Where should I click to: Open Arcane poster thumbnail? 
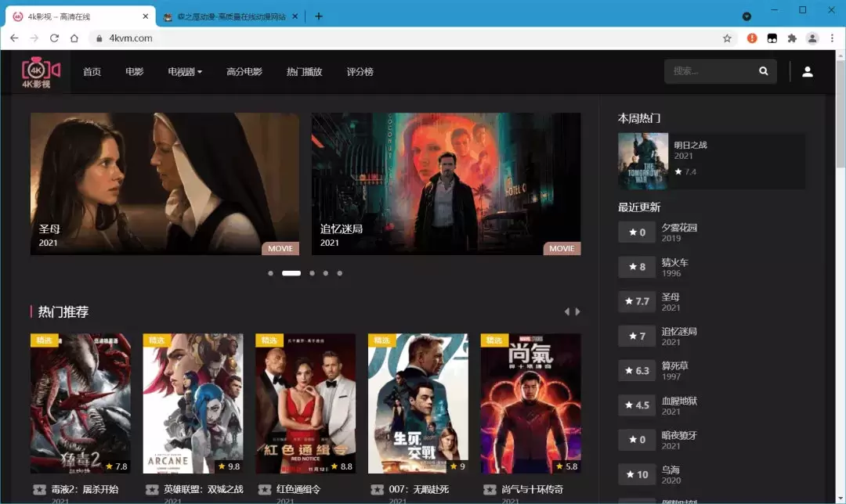tap(193, 403)
